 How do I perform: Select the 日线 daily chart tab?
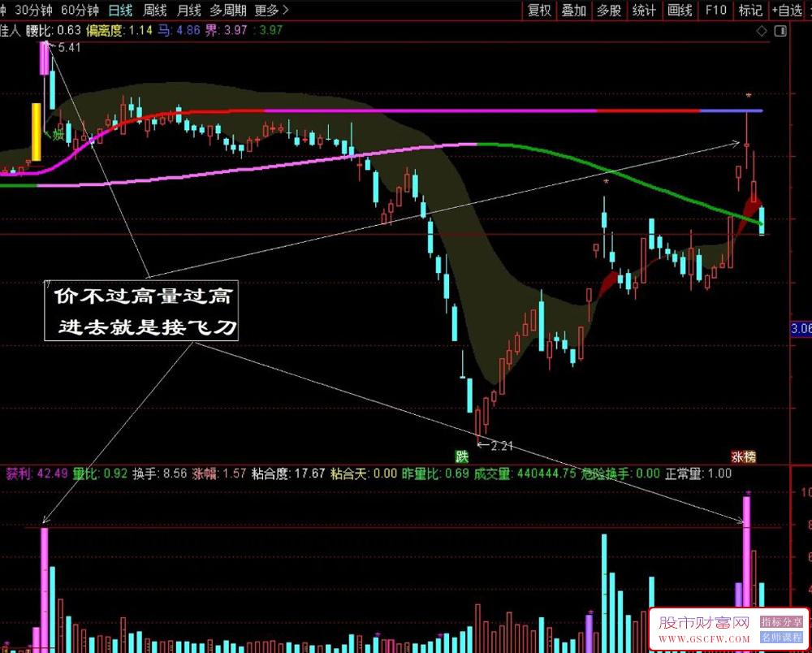pos(120,11)
